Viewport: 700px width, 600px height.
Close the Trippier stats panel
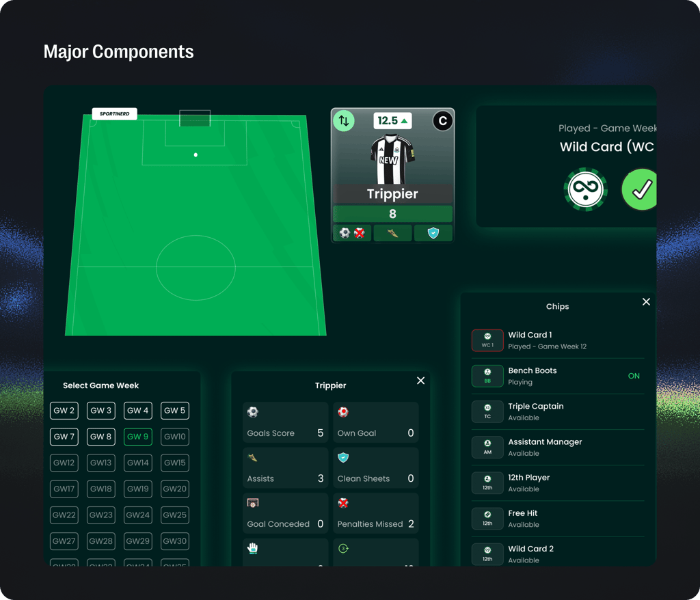[420, 381]
